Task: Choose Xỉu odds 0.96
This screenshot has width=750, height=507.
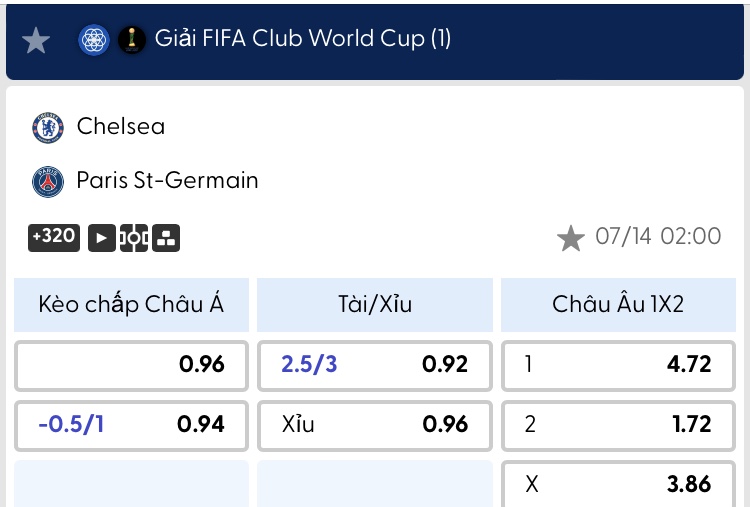Action: coord(375,426)
